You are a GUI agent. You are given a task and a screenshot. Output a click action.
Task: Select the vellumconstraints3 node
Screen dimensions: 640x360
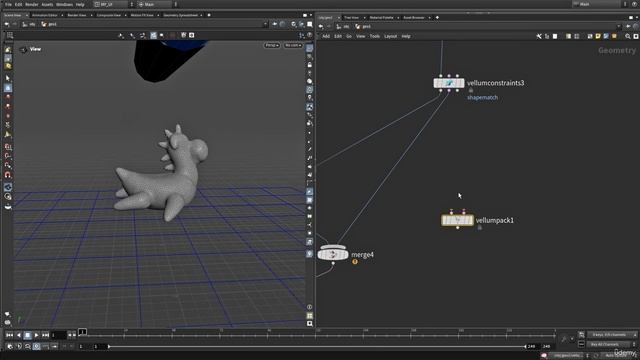click(x=449, y=83)
